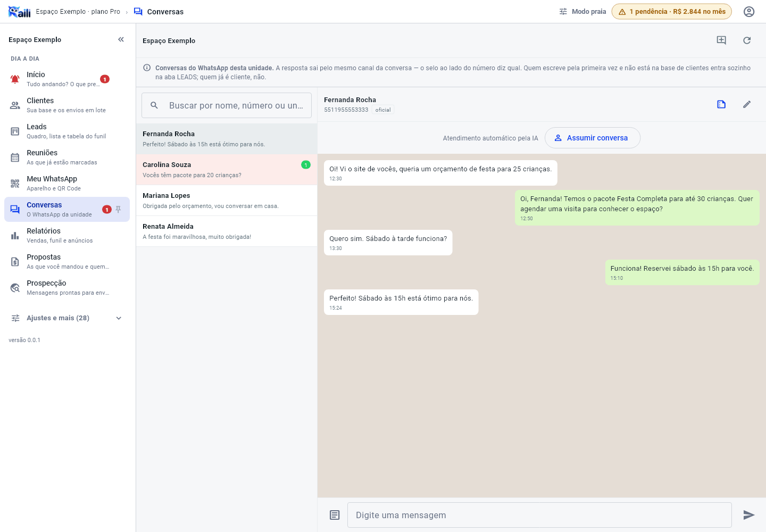This screenshot has width=766, height=532.
Task: Click the search magnifier icon
Action: [x=154, y=105]
